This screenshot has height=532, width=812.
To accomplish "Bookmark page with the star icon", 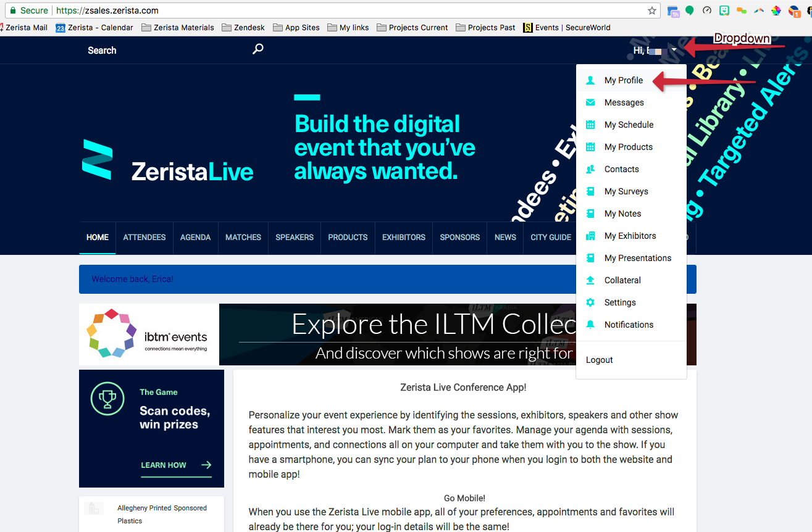I will point(652,10).
